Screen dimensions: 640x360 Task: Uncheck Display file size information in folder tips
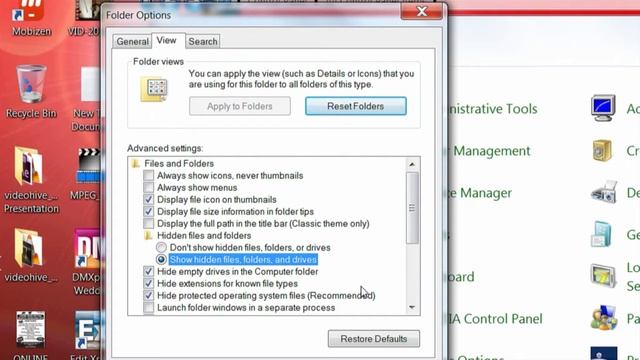click(x=149, y=211)
